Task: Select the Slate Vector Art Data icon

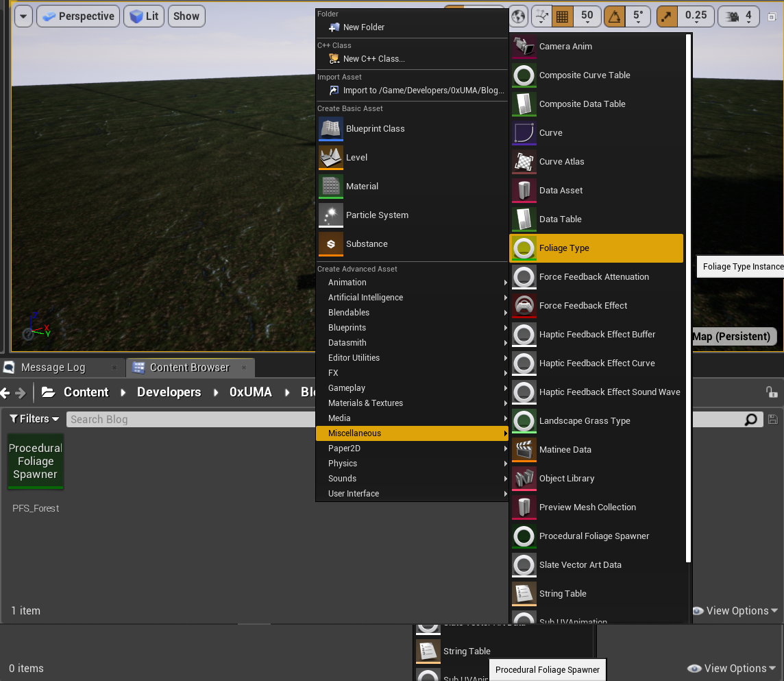Action: coord(524,565)
